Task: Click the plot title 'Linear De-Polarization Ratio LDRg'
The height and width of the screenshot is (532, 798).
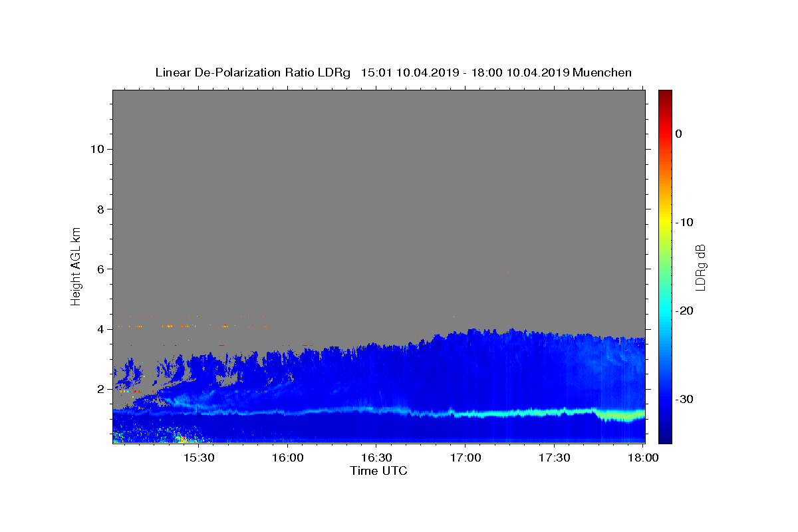Action: [253, 72]
